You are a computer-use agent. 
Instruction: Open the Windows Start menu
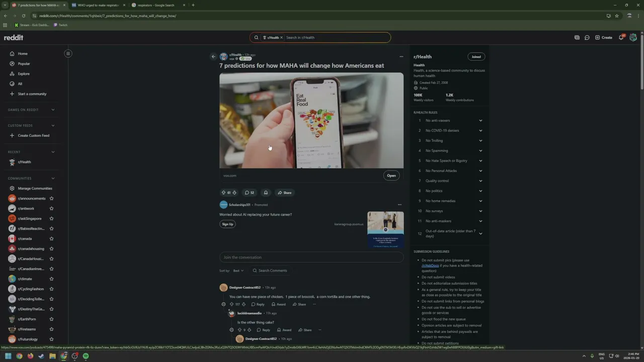coord(8,356)
